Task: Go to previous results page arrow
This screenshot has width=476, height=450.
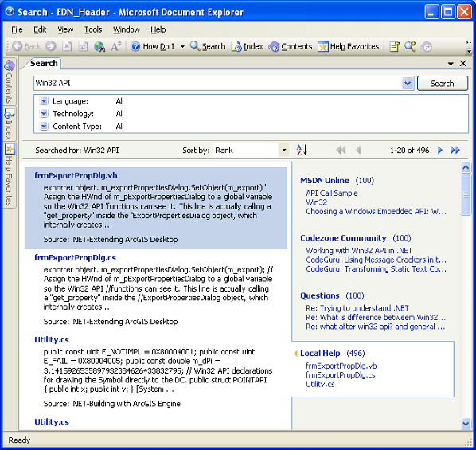Action: click(358, 150)
